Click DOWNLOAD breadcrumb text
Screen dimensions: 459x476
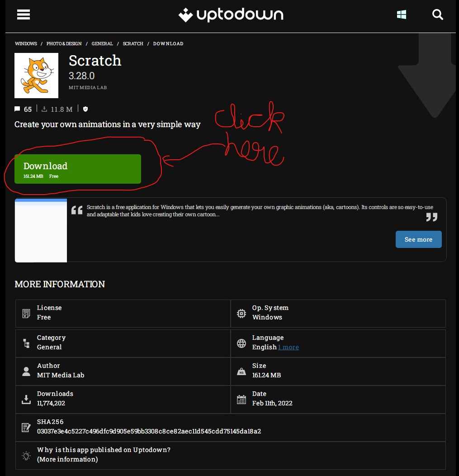[x=168, y=44]
